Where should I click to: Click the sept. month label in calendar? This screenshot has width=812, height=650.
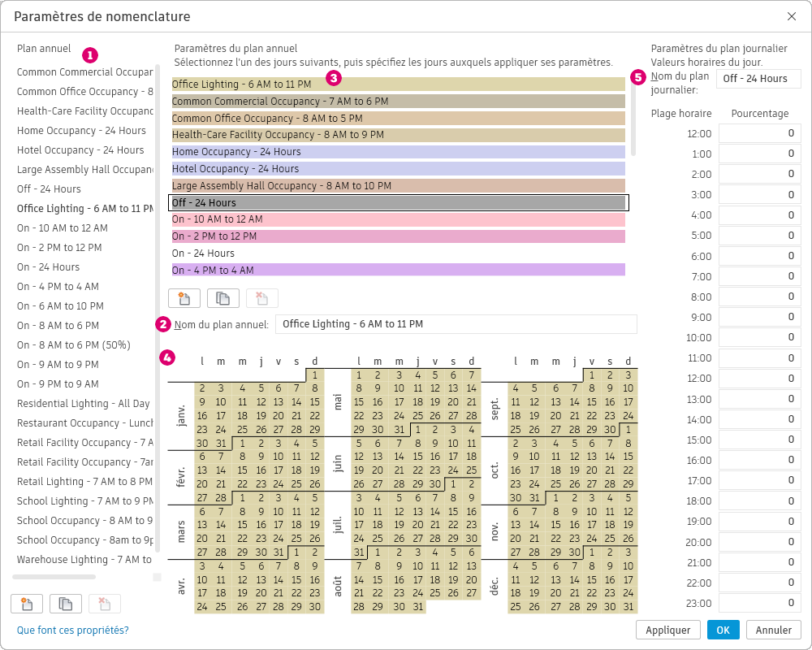pos(495,409)
